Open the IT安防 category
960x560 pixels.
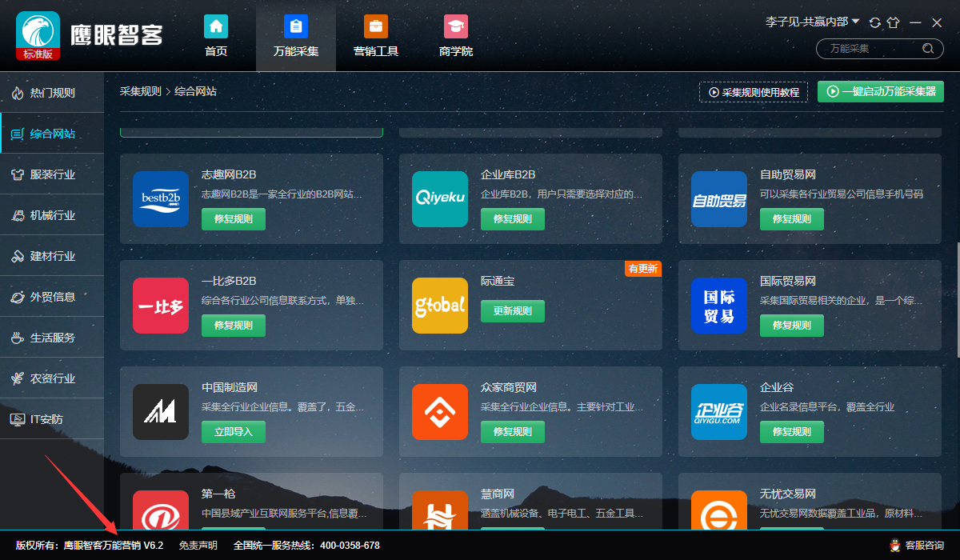52,419
